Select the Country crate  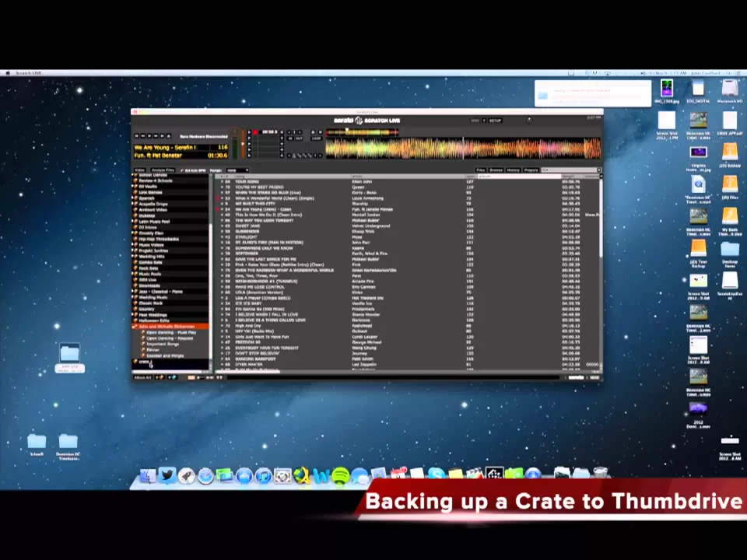[146, 309]
